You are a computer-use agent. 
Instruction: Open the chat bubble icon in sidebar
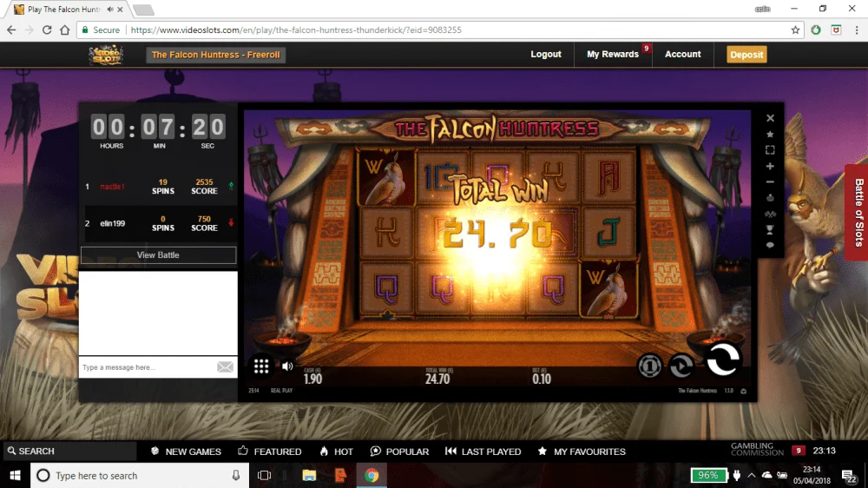point(770,246)
